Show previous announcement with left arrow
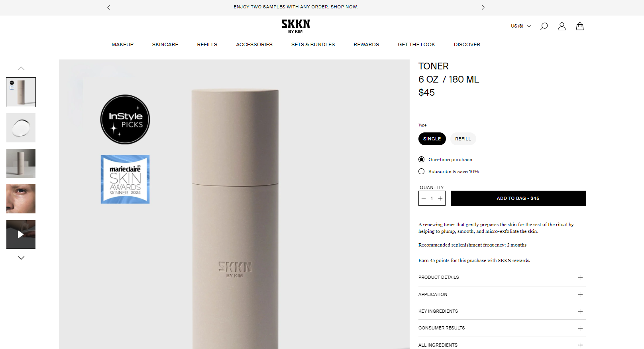Screen dimensions: 644x349 click(108, 7)
